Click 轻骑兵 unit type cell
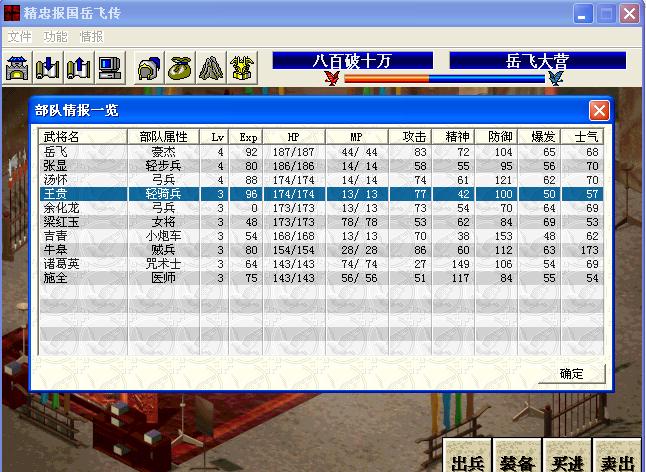Viewport: 646px width, 472px height. coord(163,194)
